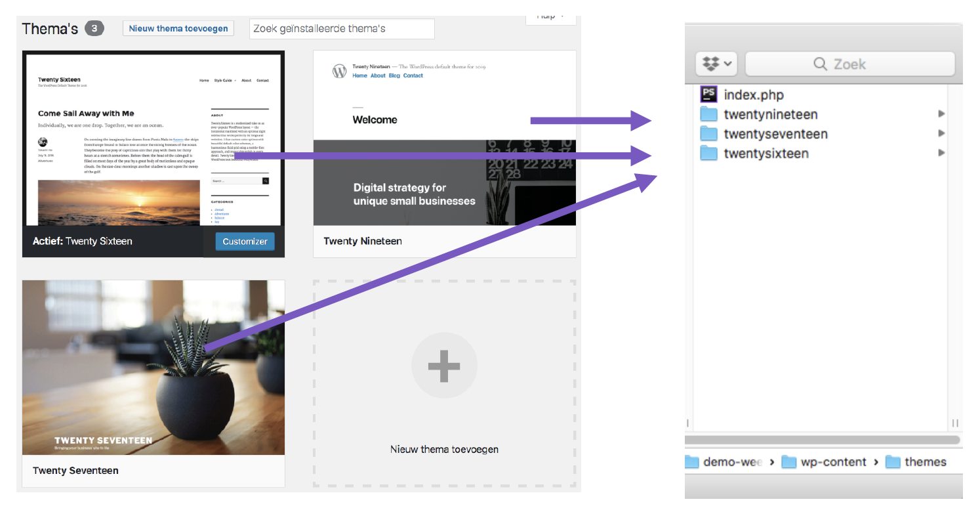The width and height of the screenshot is (980, 512).
Task: Select the Twenty Seventeen theme screenshot
Action: [153, 368]
